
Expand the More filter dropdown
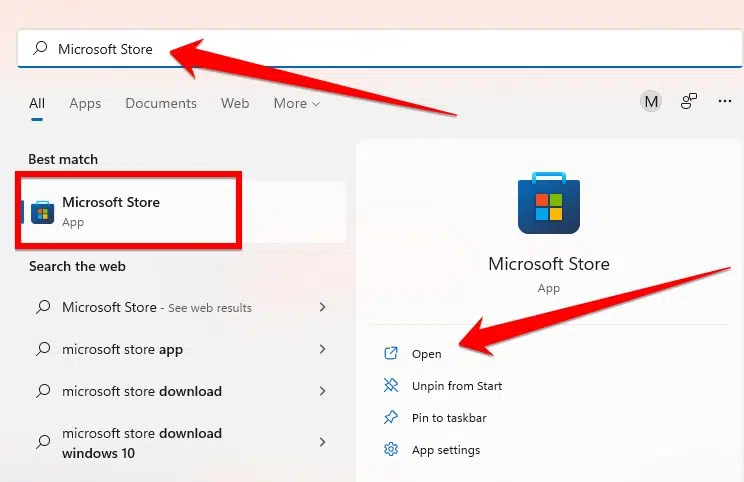coord(297,103)
